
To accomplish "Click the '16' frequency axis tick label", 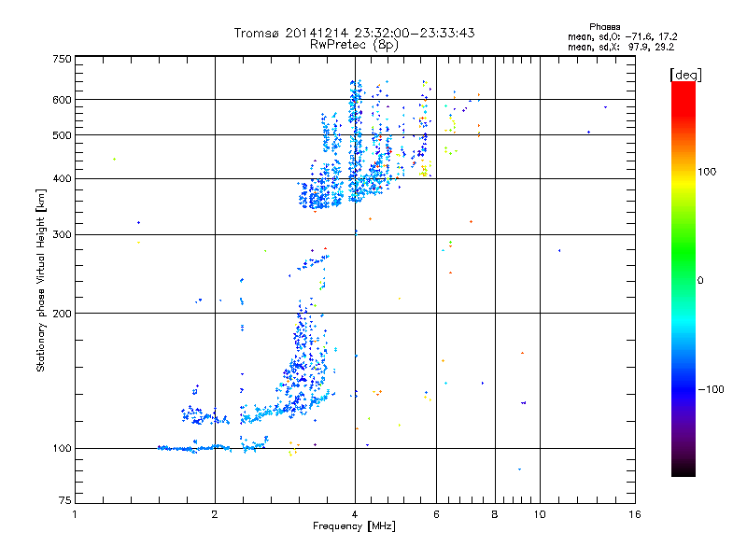I will [635, 514].
